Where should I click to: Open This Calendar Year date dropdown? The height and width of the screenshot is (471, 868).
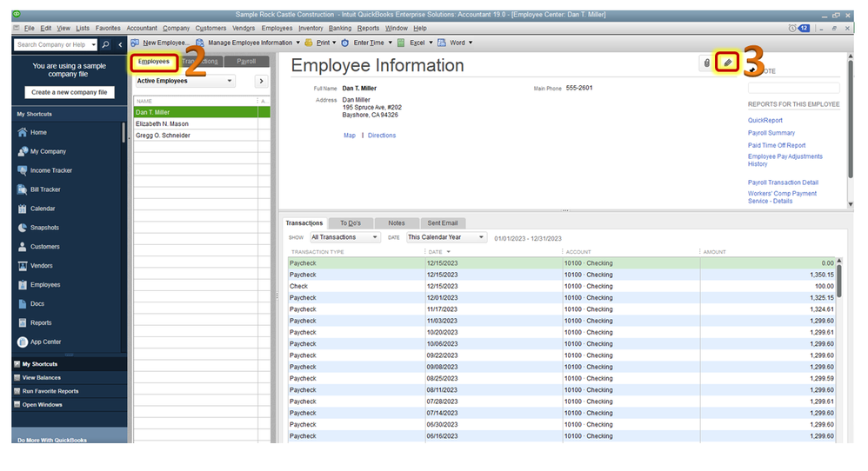point(446,237)
